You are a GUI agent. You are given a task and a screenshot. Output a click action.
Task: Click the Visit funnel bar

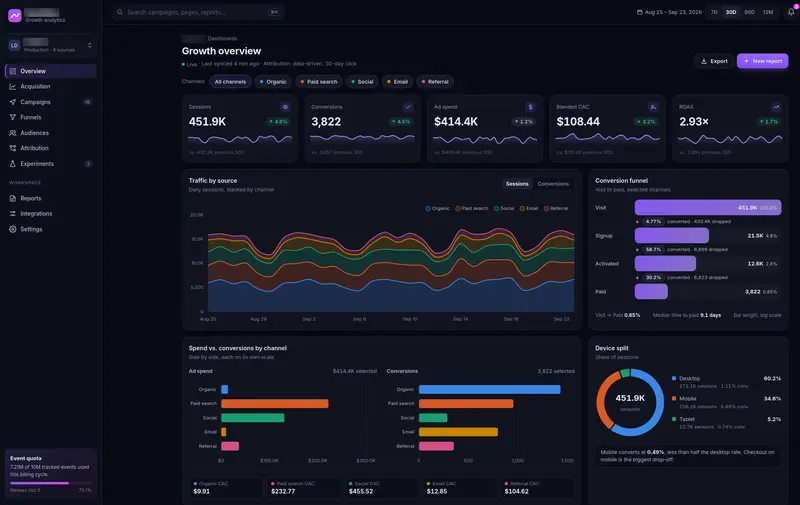(708, 208)
